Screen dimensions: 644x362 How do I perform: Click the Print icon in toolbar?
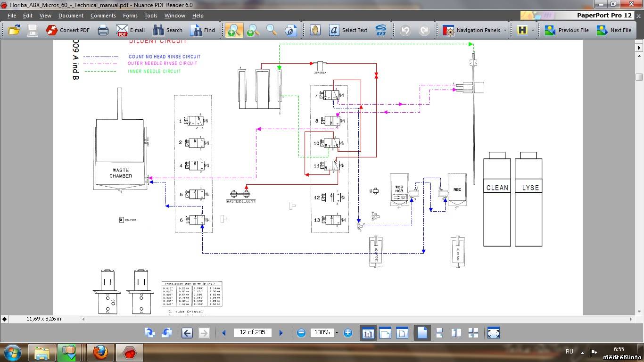tap(103, 30)
